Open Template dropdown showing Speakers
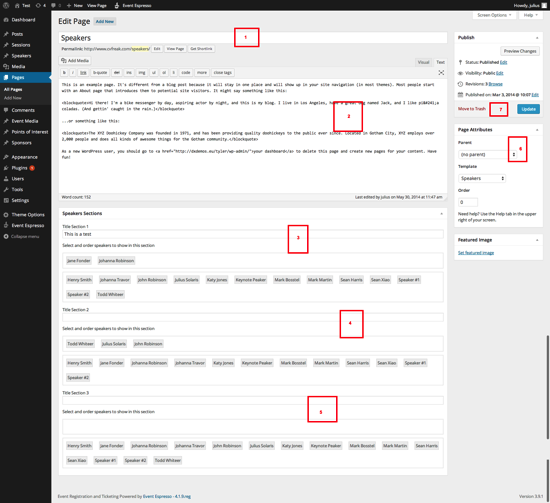 point(482,179)
